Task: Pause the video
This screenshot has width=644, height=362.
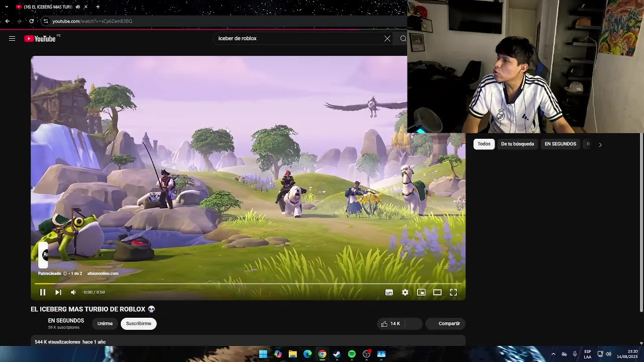Action: tap(43, 292)
